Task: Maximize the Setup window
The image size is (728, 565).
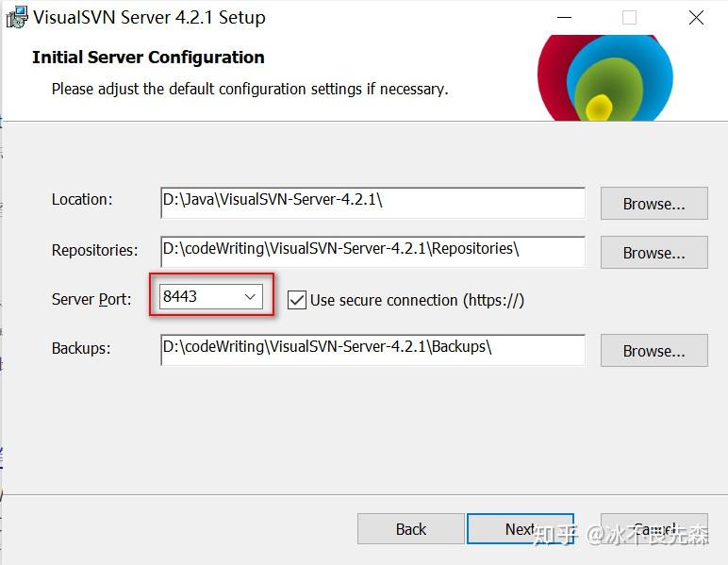Action: 629,18
